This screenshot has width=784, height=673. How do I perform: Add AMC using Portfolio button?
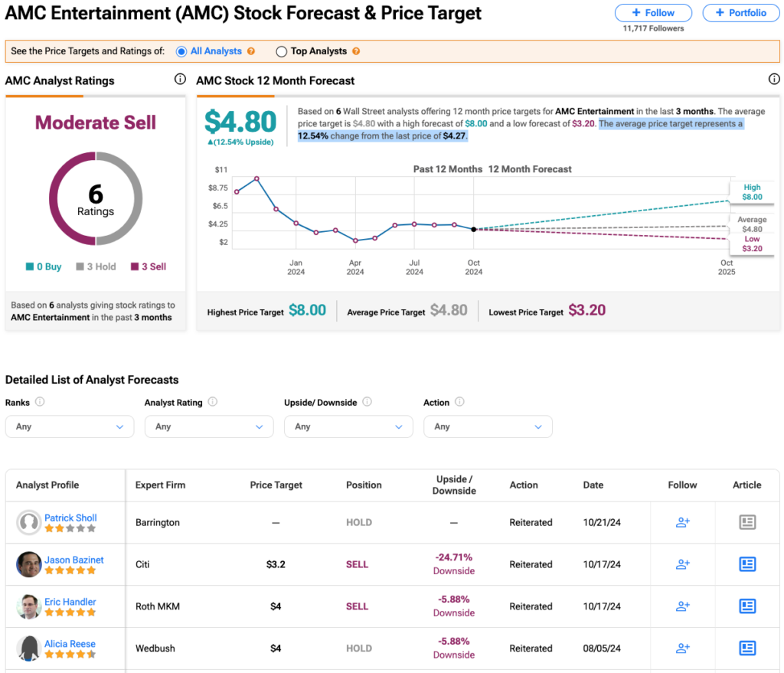pyautogui.click(x=741, y=13)
